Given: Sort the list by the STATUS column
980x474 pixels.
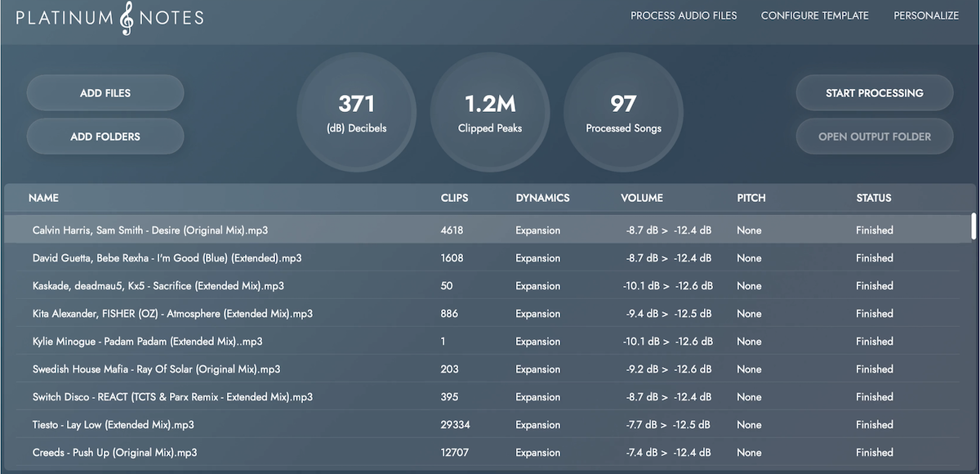Looking at the screenshot, I should click(x=874, y=198).
